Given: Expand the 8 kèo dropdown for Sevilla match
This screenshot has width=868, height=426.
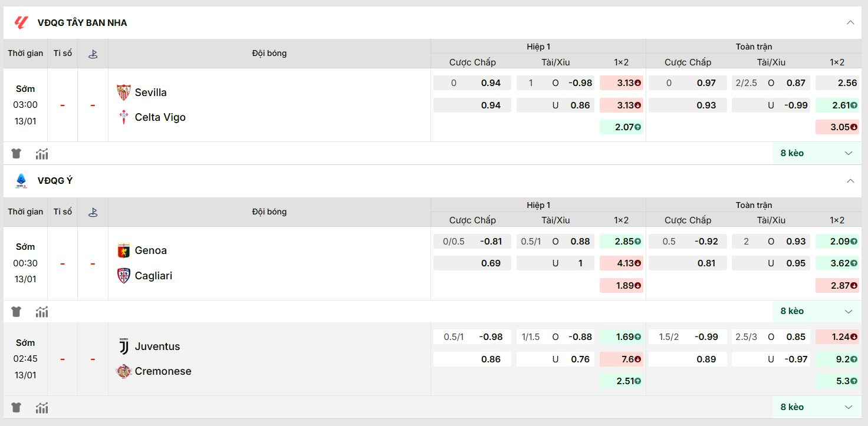Looking at the screenshot, I should pos(817,153).
